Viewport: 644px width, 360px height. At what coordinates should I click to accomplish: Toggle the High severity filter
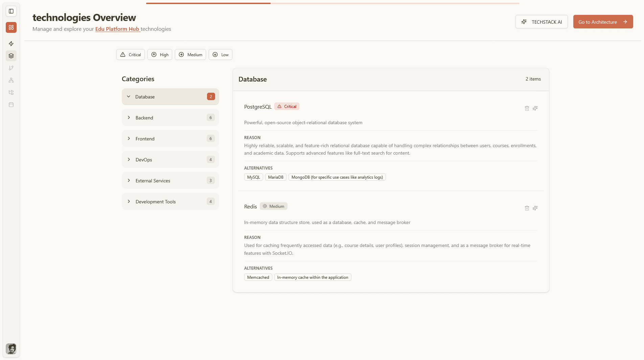click(160, 54)
